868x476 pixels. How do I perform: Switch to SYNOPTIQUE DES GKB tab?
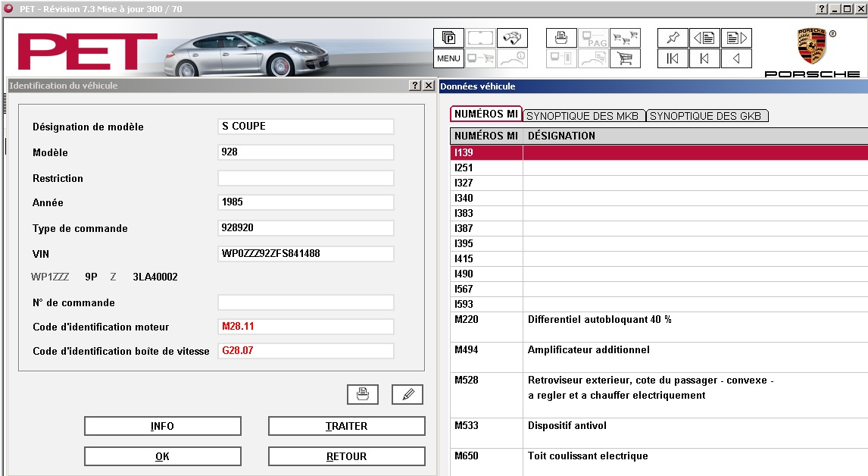(x=707, y=116)
